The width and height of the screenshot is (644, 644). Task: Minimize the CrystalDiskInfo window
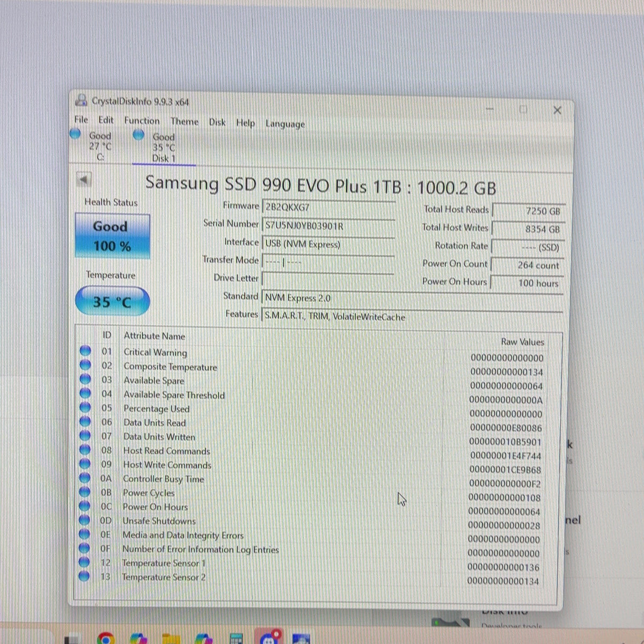(489, 109)
